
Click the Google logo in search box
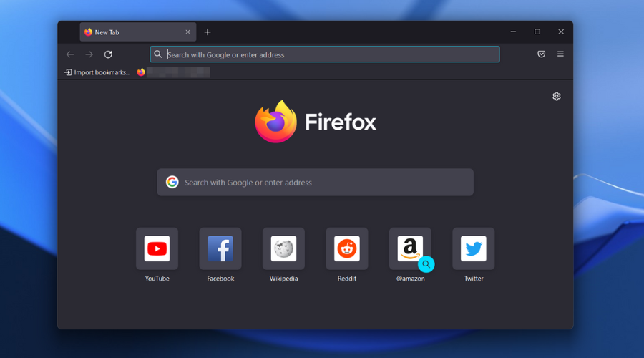[172, 182]
